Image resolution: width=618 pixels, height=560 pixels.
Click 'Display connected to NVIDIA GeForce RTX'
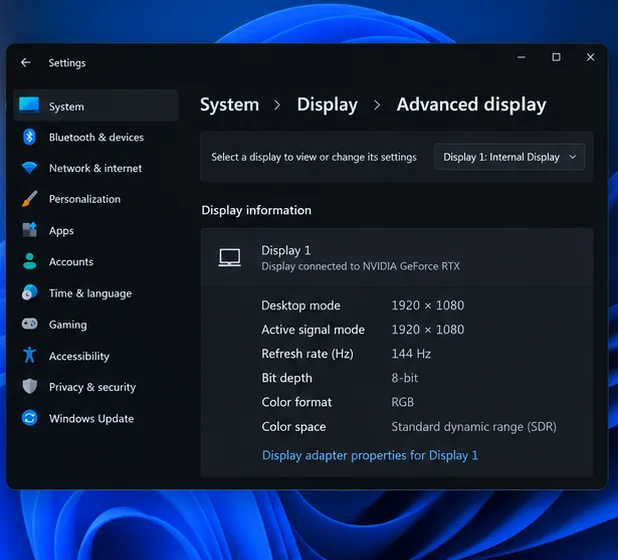361,266
